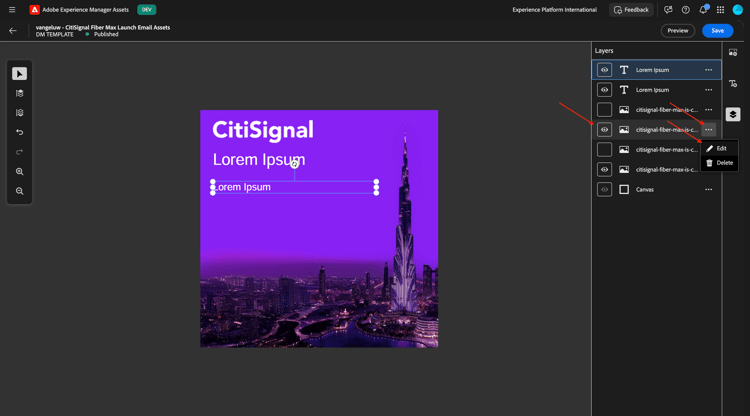Open the apps grid switcher
Viewport: 750px width, 416px height.
coord(720,10)
